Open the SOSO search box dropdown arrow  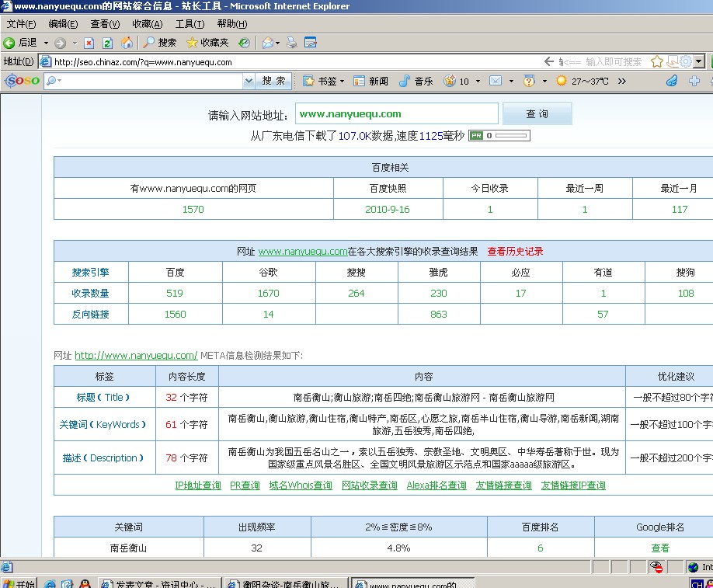[x=249, y=82]
